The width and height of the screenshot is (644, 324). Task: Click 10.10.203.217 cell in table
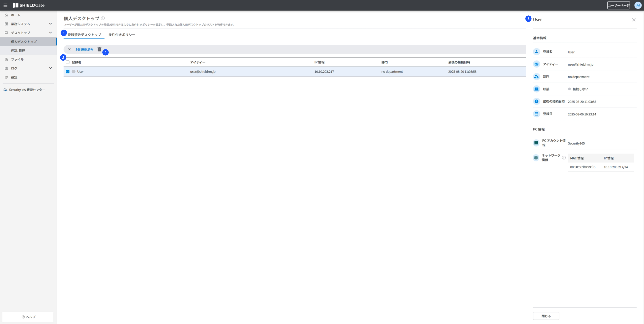click(324, 72)
